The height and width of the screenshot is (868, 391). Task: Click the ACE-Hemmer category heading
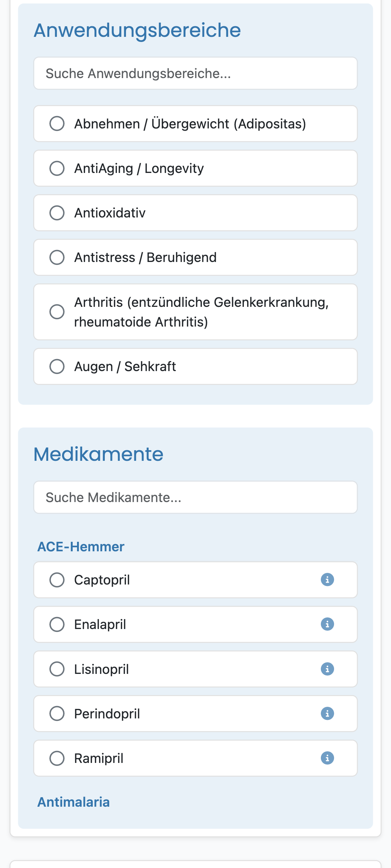coord(81,547)
